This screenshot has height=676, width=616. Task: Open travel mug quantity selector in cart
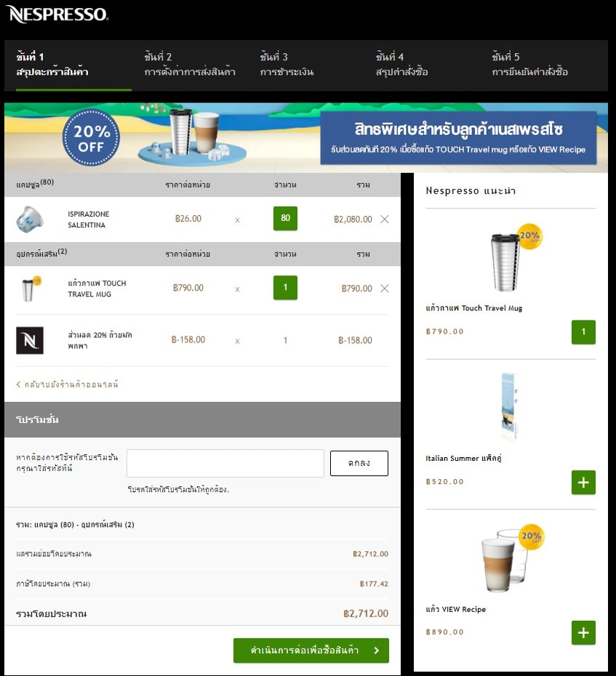285,287
